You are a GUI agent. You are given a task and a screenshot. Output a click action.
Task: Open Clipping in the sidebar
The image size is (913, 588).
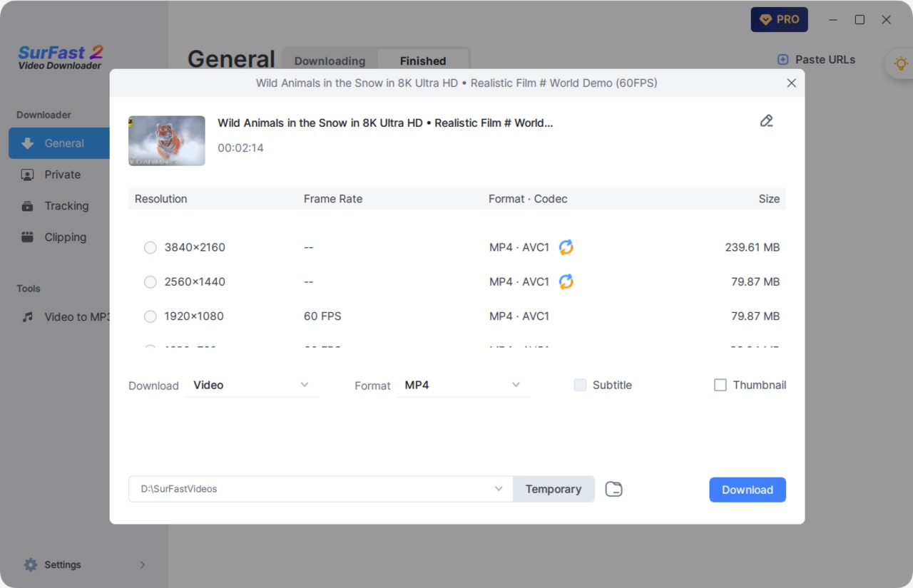click(x=64, y=237)
